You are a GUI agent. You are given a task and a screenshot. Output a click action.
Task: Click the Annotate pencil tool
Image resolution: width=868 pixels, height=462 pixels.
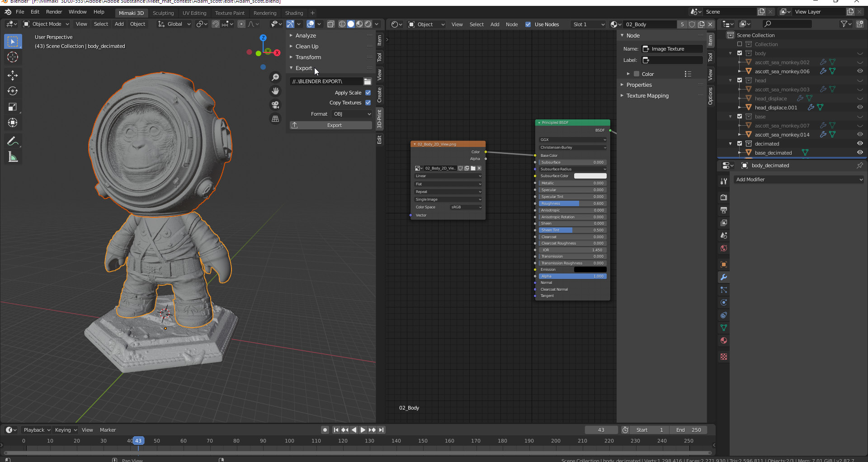[x=13, y=141]
